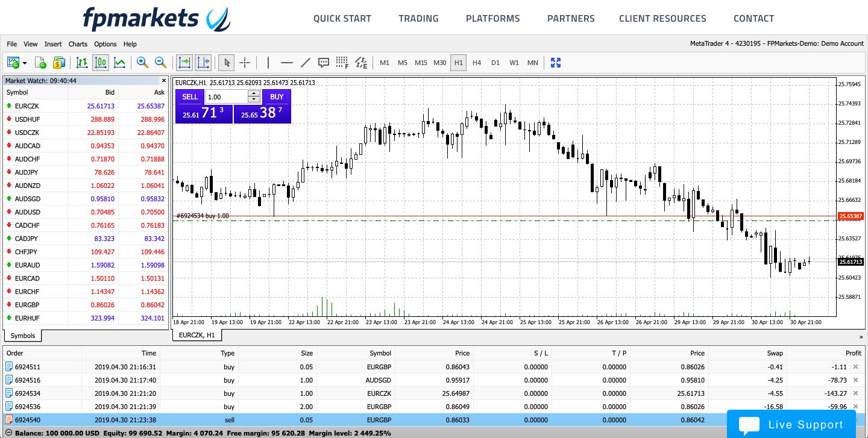This screenshot has height=438, width=868.
Task: Select the trendline tool
Action: 306,62
